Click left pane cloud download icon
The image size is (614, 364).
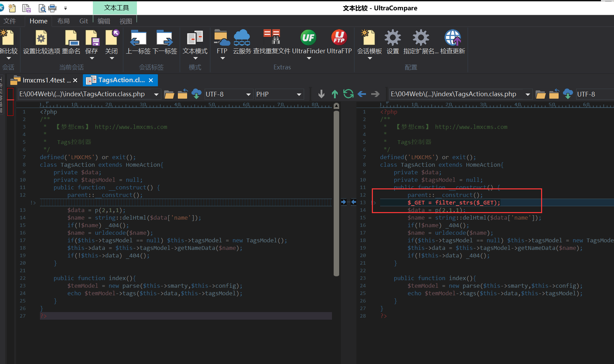coord(196,94)
